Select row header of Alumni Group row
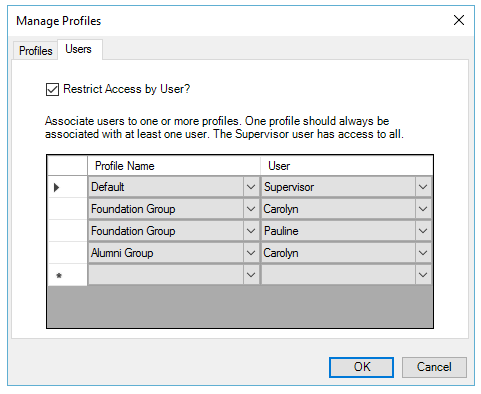Viewport: 481px width, 394px height. click(x=68, y=253)
